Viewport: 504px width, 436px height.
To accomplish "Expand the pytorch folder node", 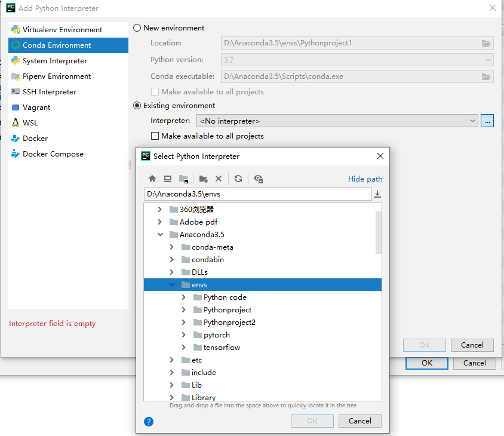I will (183, 334).
